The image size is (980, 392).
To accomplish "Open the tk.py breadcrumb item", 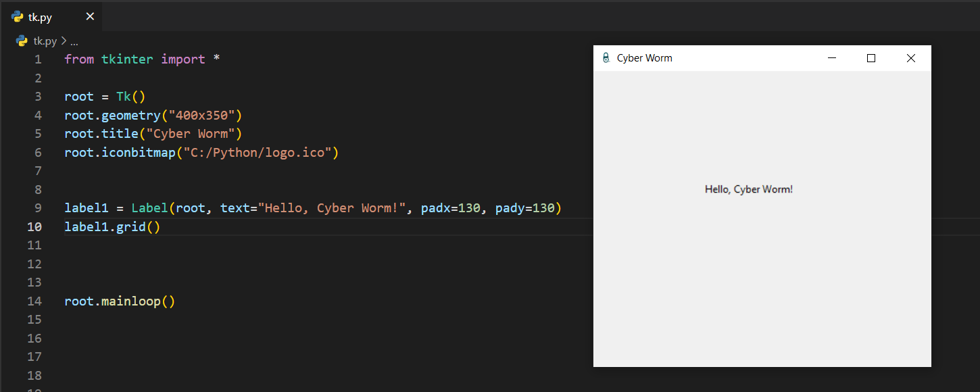I will [x=45, y=41].
